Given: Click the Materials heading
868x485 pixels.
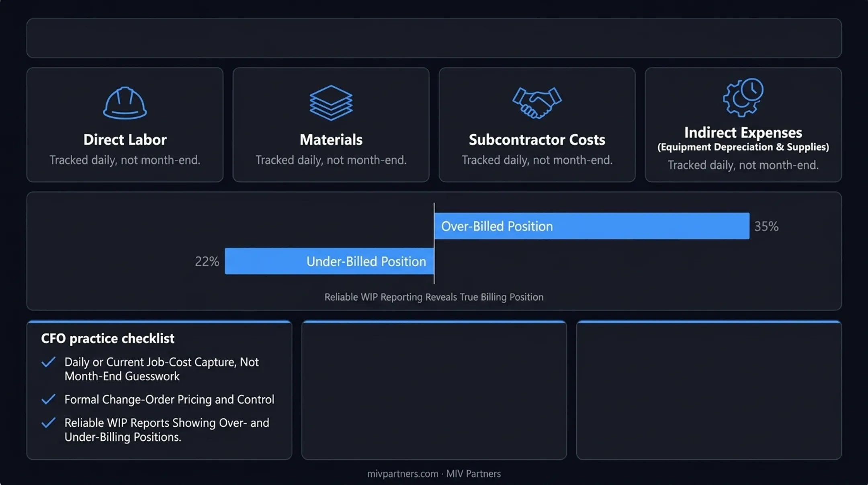Looking at the screenshot, I should pyautogui.click(x=331, y=140).
